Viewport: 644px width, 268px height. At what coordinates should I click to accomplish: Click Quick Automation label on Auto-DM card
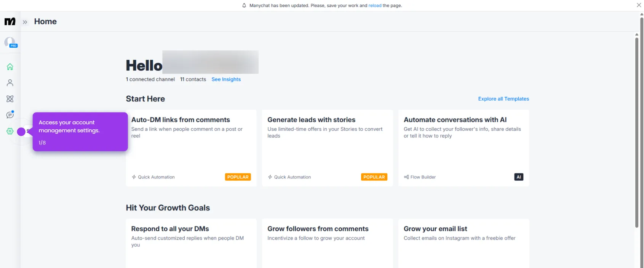tap(153, 177)
